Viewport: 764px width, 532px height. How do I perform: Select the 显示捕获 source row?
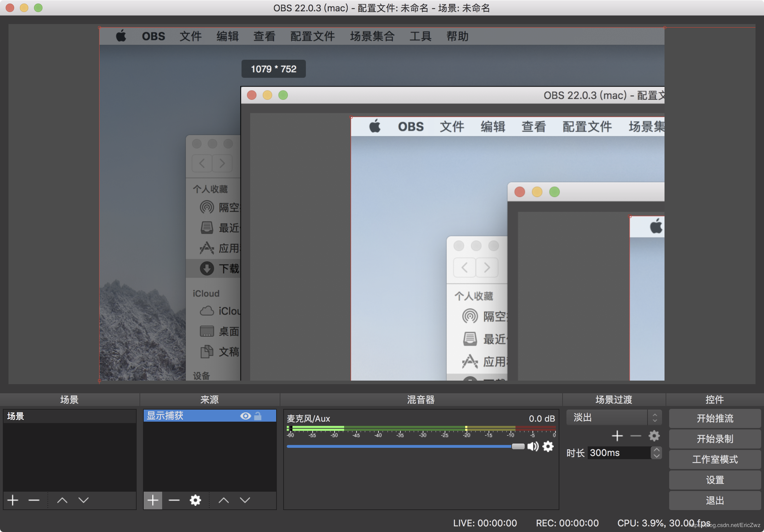click(x=210, y=416)
